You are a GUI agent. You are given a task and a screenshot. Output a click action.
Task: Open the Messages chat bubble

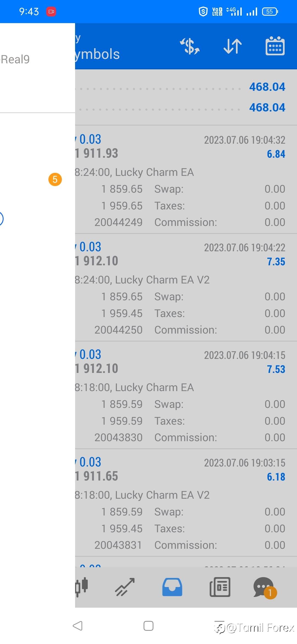click(x=263, y=587)
